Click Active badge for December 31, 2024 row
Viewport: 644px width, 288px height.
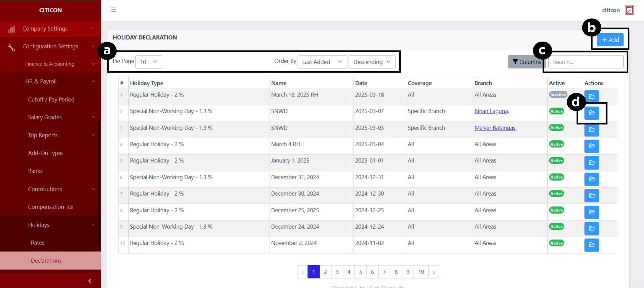tap(557, 177)
